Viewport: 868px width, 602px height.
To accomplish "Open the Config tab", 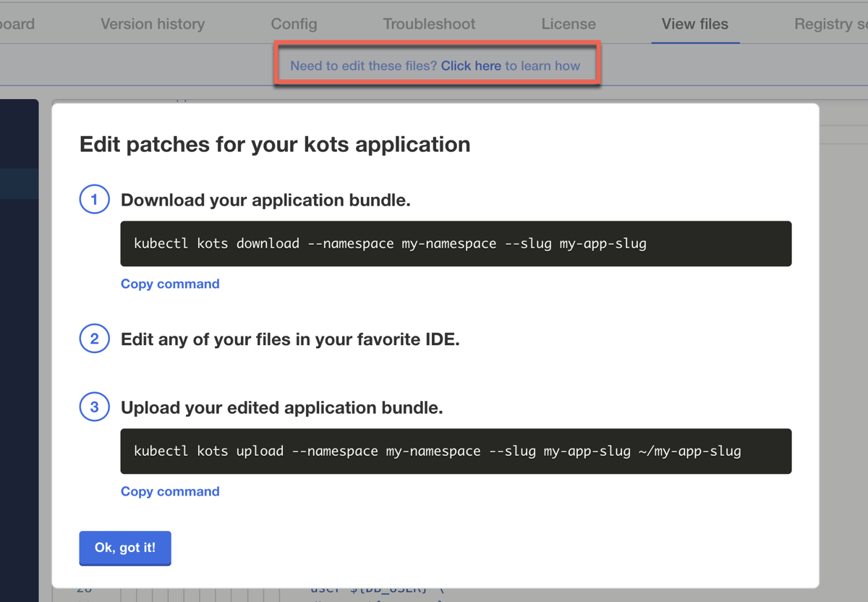I will [294, 24].
